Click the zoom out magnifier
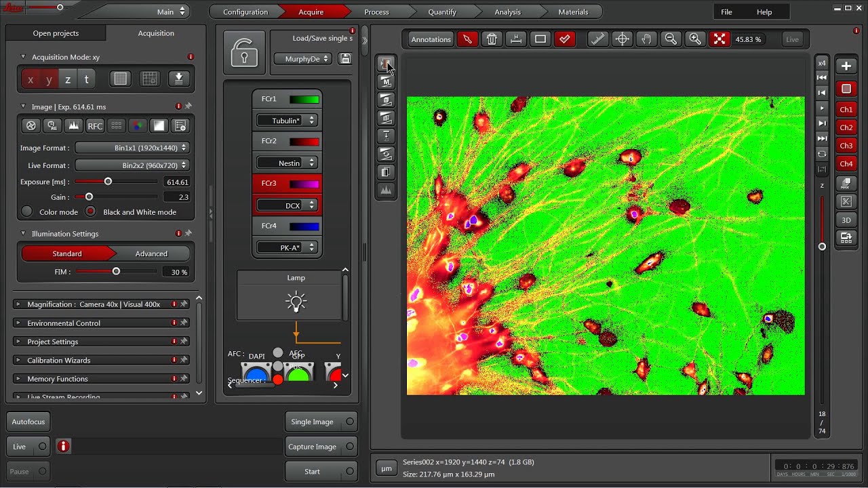This screenshot has height=488, width=868. 671,39
